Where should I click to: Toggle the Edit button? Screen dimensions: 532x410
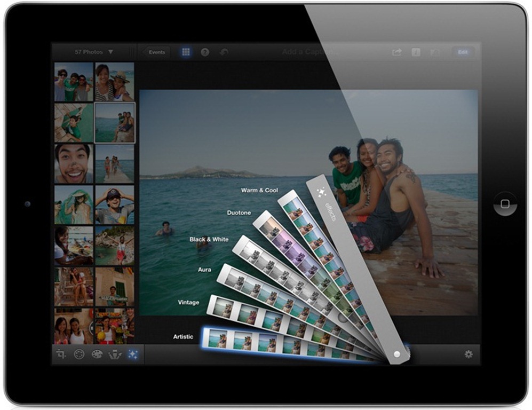[x=463, y=52]
